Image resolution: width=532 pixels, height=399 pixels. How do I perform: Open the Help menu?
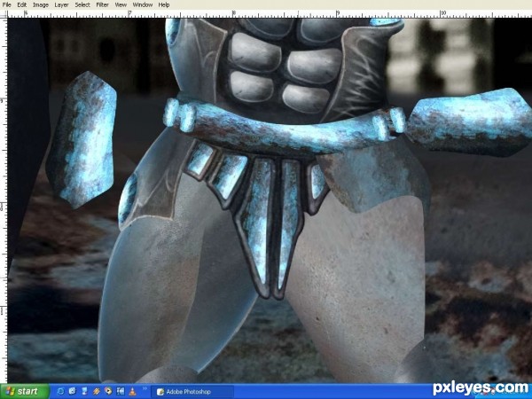164,4
